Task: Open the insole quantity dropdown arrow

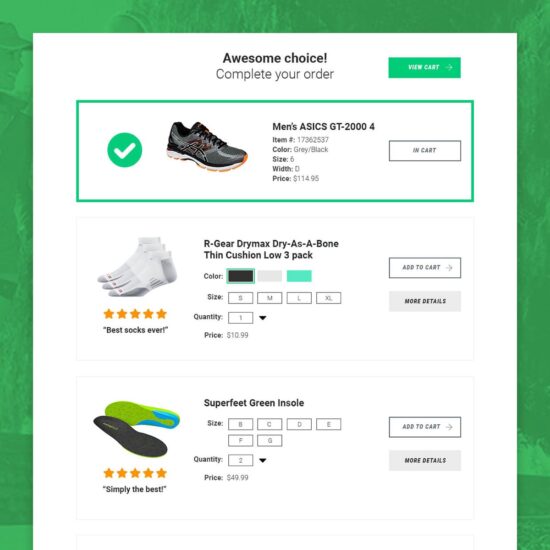Action: (263, 460)
